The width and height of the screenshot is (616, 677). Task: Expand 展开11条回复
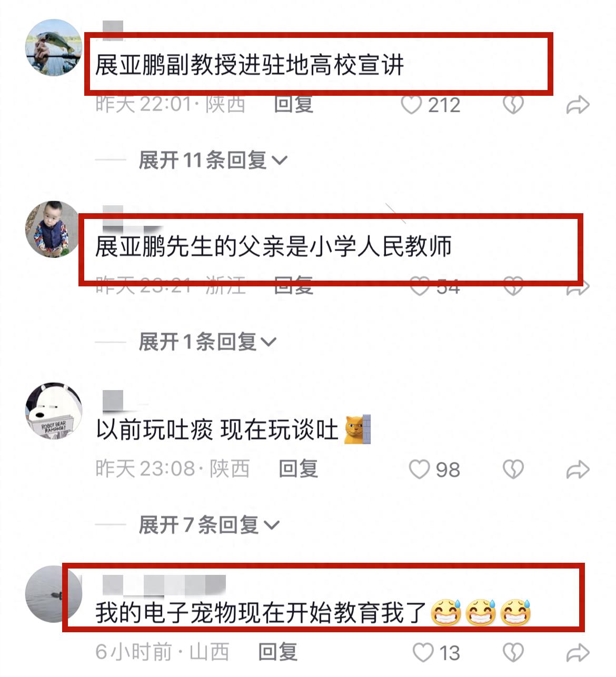[x=213, y=160]
